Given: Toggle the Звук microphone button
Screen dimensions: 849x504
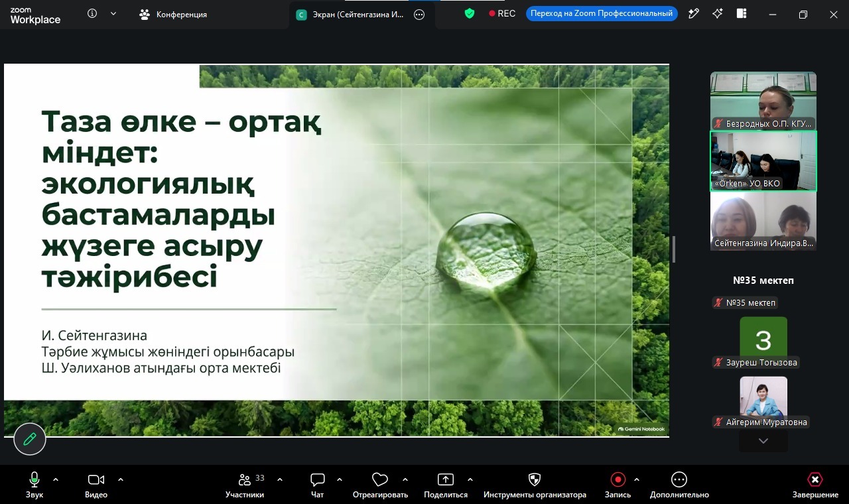Looking at the screenshot, I should pyautogui.click(x=34, y=485).
